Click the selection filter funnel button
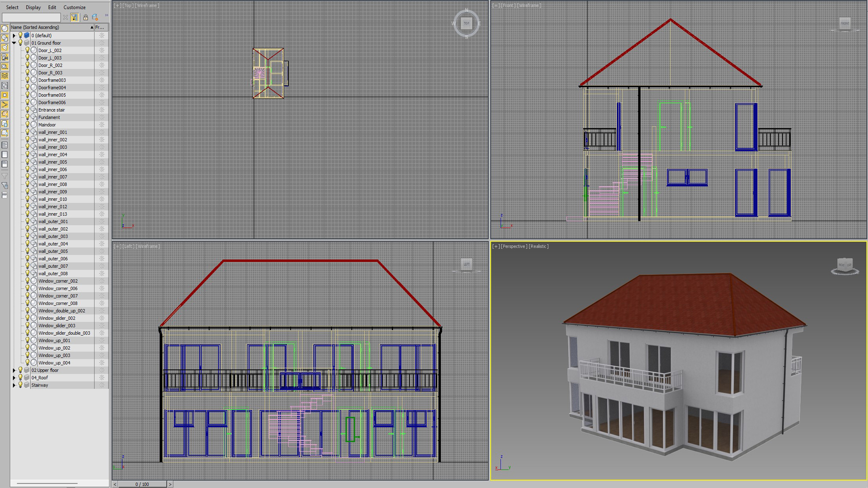The height and width of the screenshot is (488, 868). click(x=74, y=17)
